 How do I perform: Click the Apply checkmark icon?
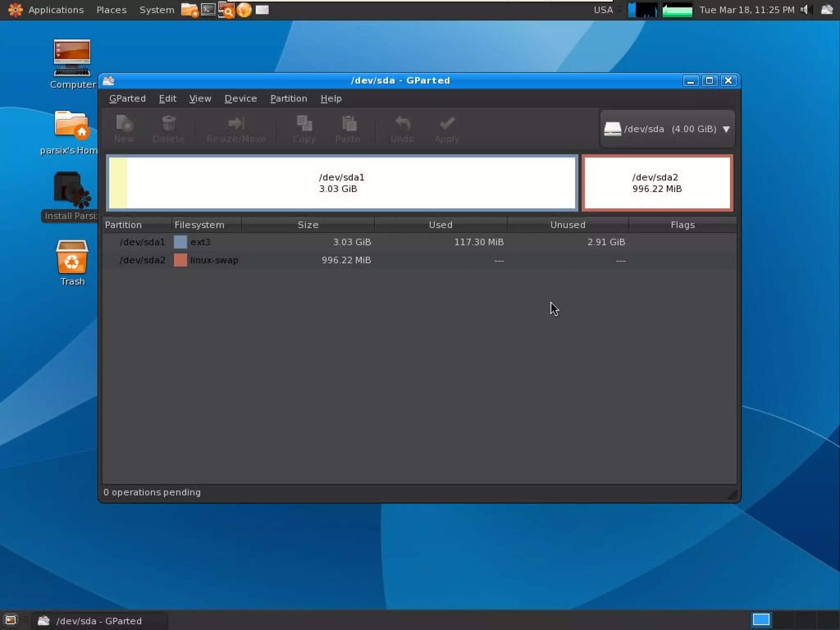[447, 128]
